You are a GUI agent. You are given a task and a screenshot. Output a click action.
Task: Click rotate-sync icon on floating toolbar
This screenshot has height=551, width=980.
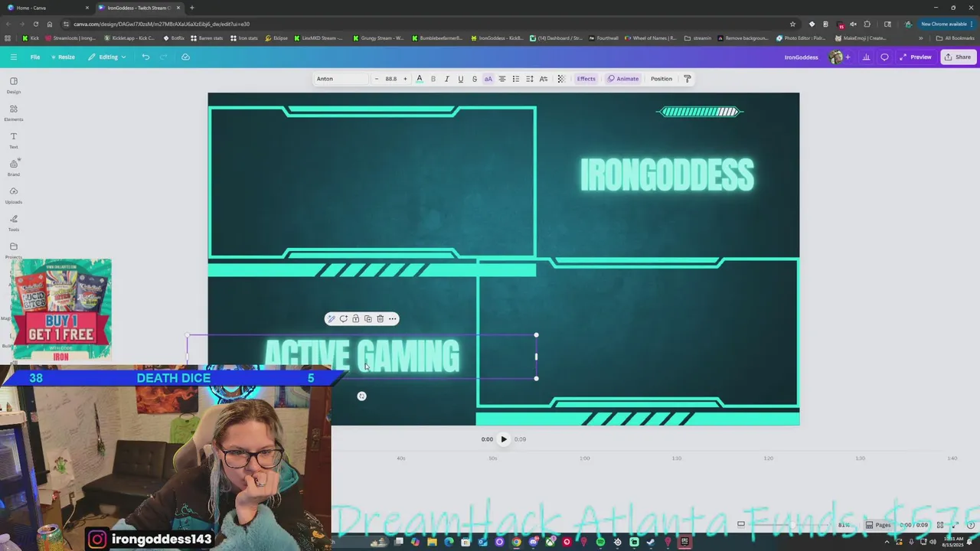pos(343,319)
